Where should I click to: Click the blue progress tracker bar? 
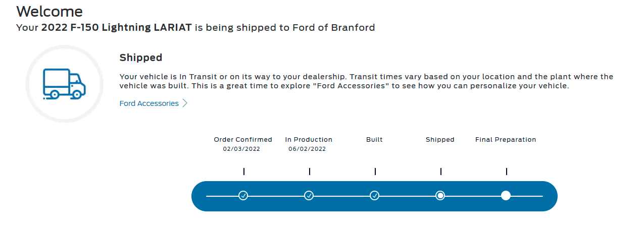[x=374, y=196]
